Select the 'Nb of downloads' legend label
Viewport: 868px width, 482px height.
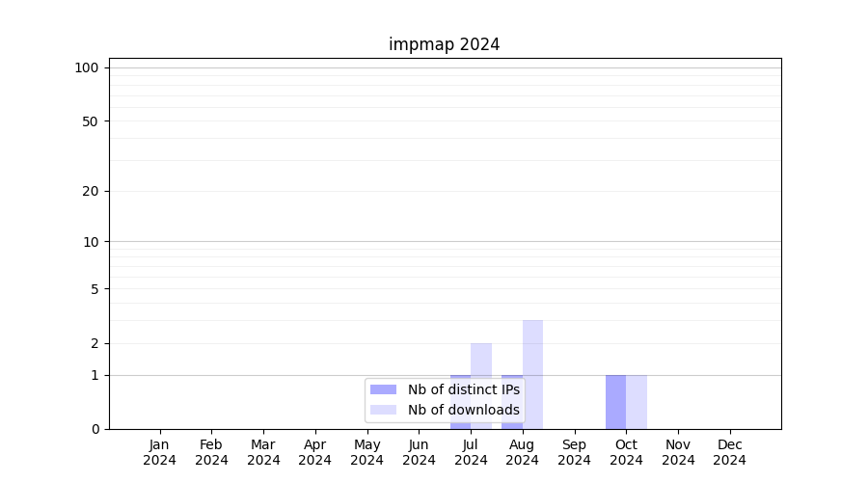pos(463,410)
